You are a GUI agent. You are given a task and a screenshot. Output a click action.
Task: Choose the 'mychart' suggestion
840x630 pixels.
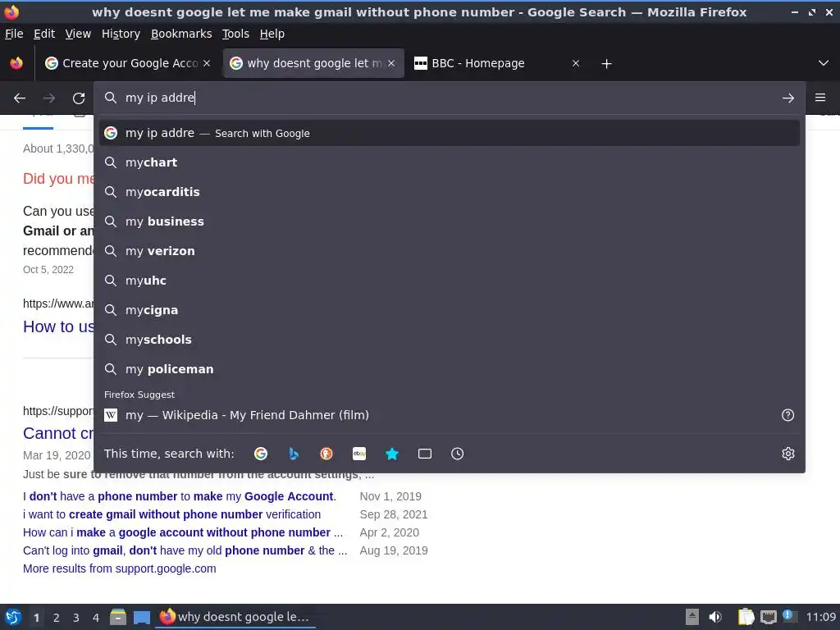click(449, 162)
